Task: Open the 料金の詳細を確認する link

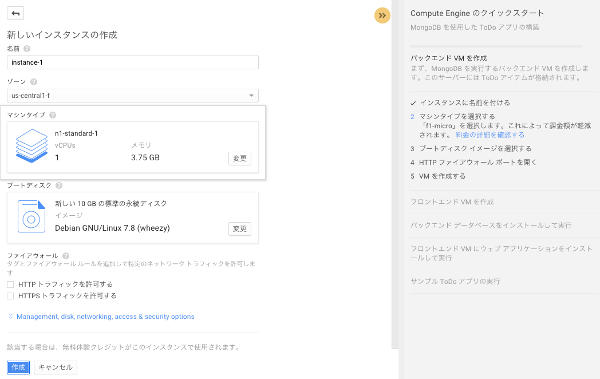Action: [x=490, y=135]
